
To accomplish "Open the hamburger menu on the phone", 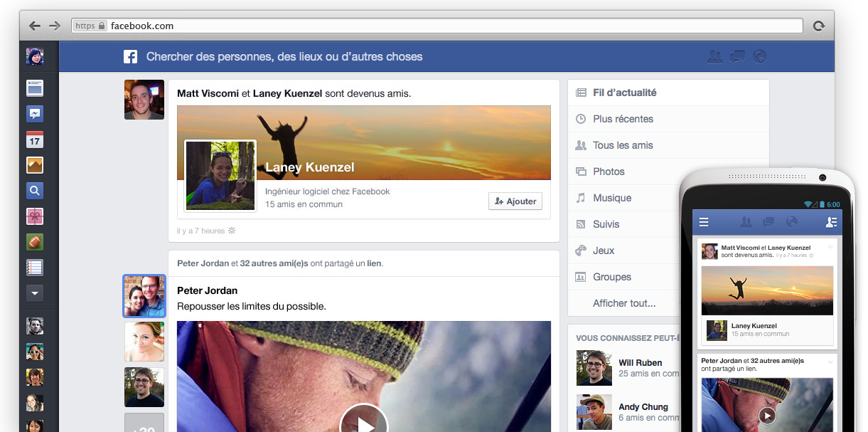I will pos(704,222).
